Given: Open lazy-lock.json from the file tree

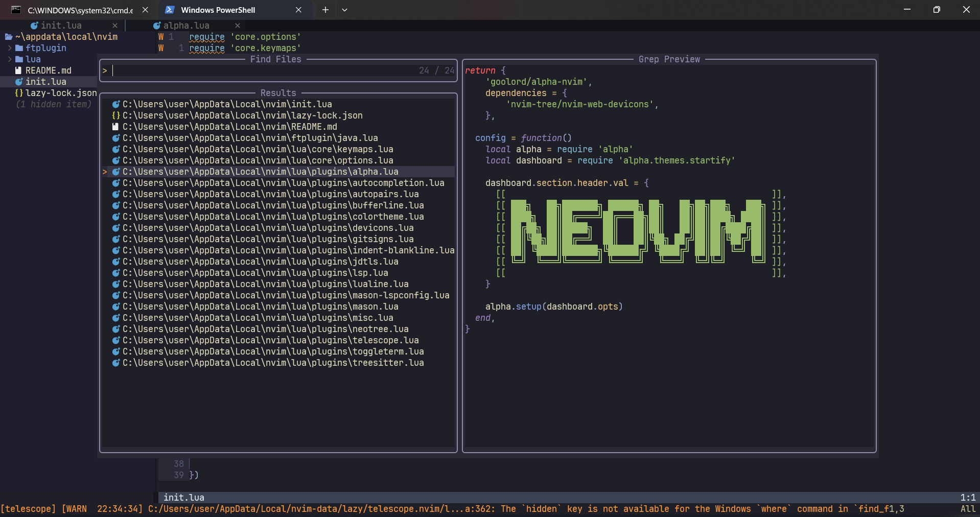Looking at the screenshot, I should (61, 93).
